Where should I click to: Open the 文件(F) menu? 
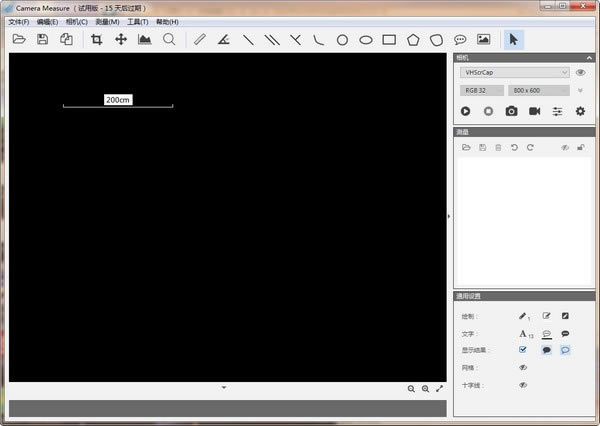tap(18, 21)
